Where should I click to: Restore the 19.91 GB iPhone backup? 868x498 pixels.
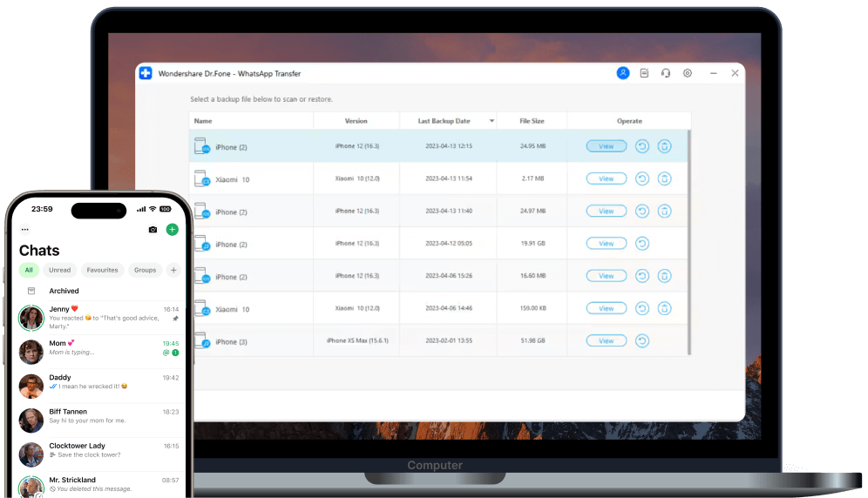(642, 244)
